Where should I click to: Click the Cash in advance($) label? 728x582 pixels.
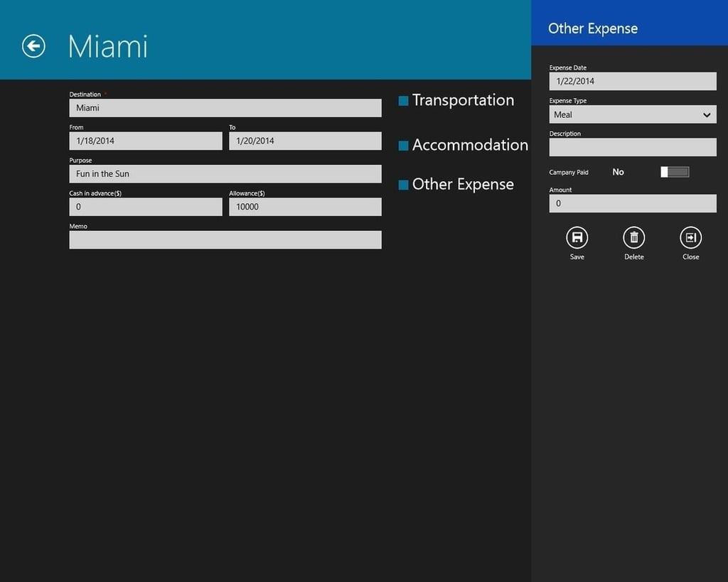pos(95,193)
